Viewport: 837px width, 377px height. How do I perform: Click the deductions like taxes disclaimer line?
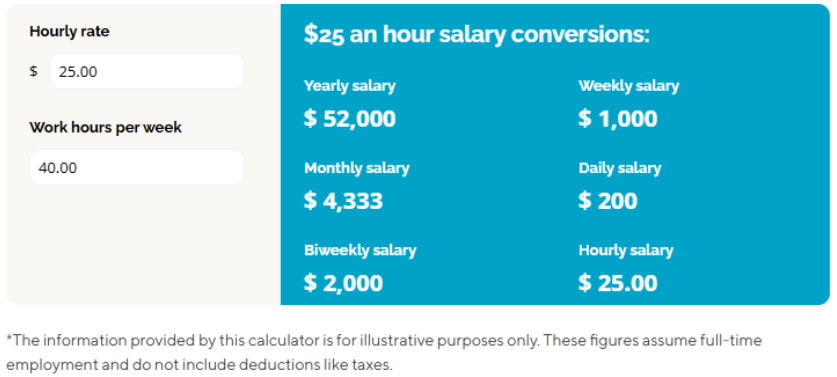point(199,365)
